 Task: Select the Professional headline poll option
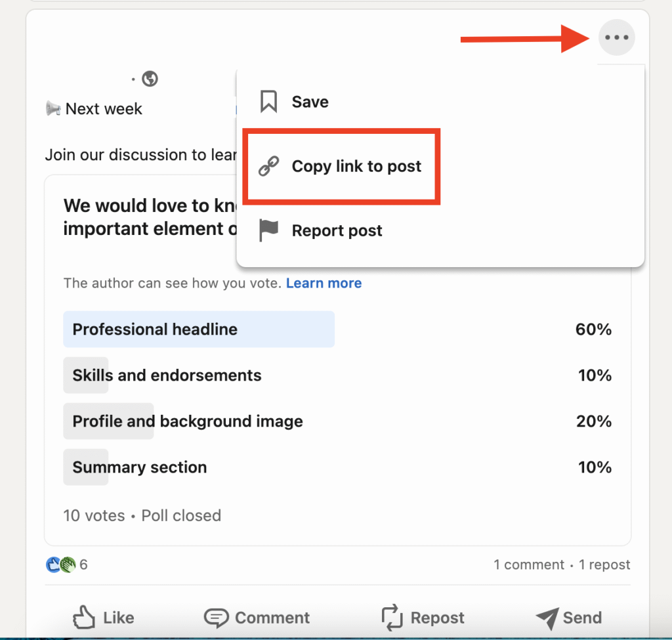155,330
